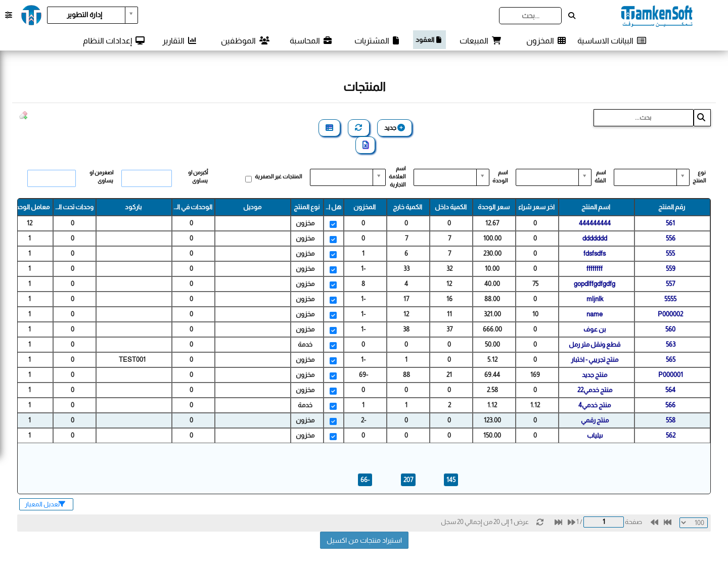Click the 207 total badge
This screenshot has height=569, width=728.
click(408, 480)
